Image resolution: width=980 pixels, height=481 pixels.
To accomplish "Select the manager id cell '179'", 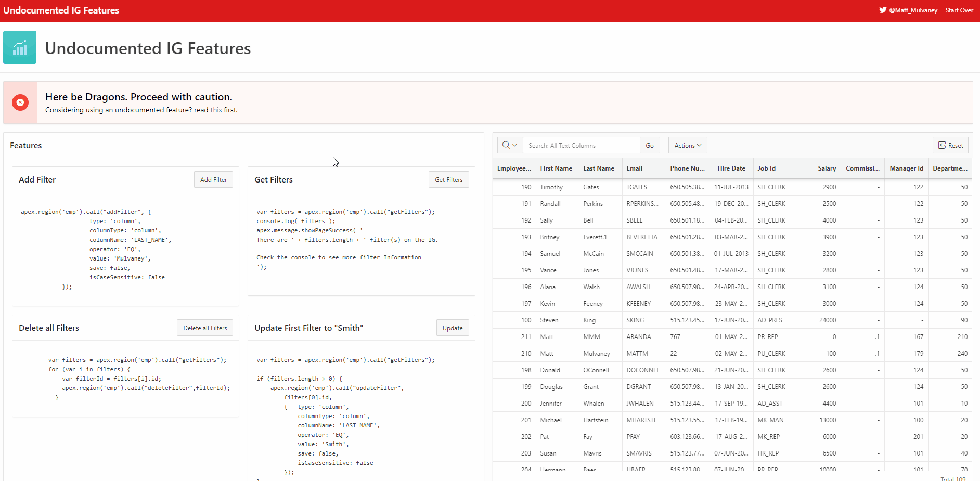I will pos(907,354).
